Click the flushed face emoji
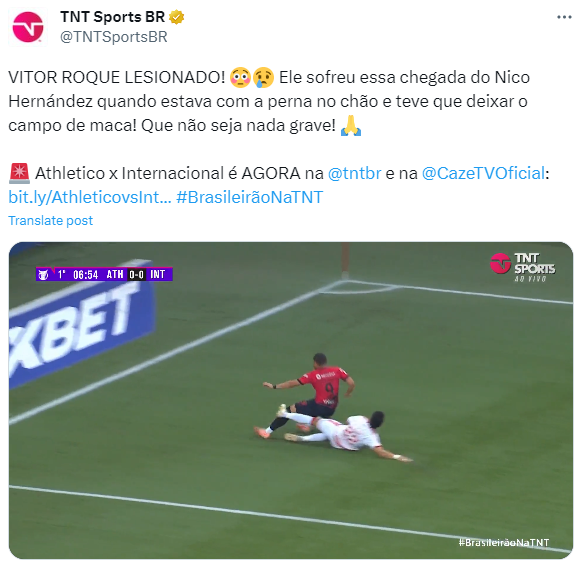 pyautogui.click(x=240, y=77)
